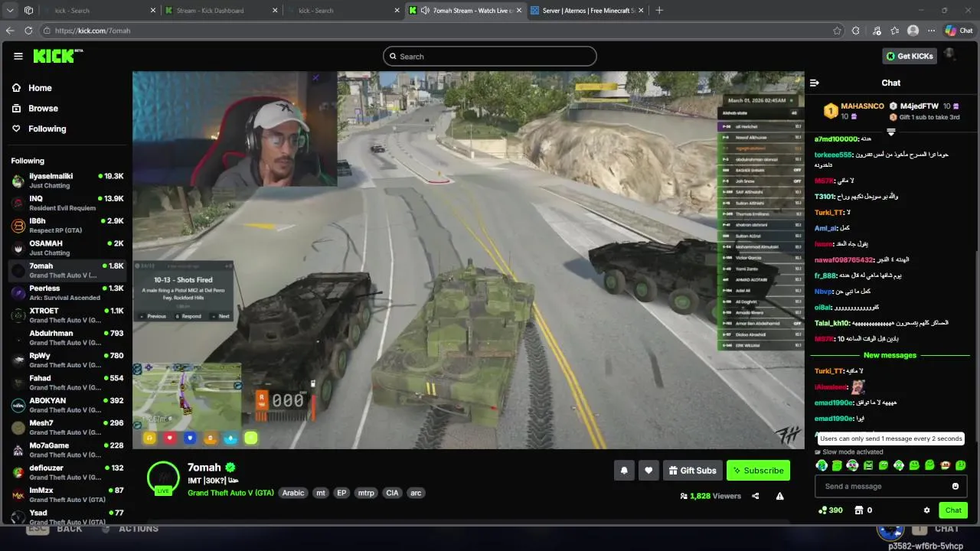The height and width of the screenshot is (551, 980).
Task: Bookmark this page with the star icon
Action: [x=837, y=31]
